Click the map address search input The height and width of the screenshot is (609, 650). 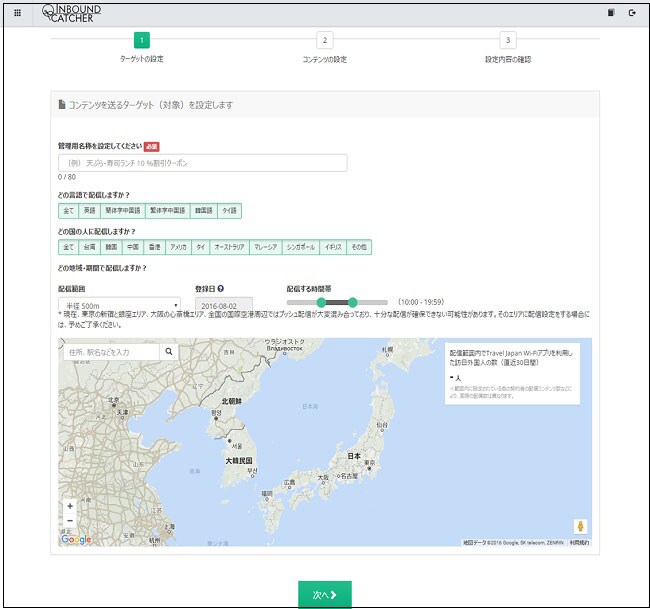[x=111, y=352]
